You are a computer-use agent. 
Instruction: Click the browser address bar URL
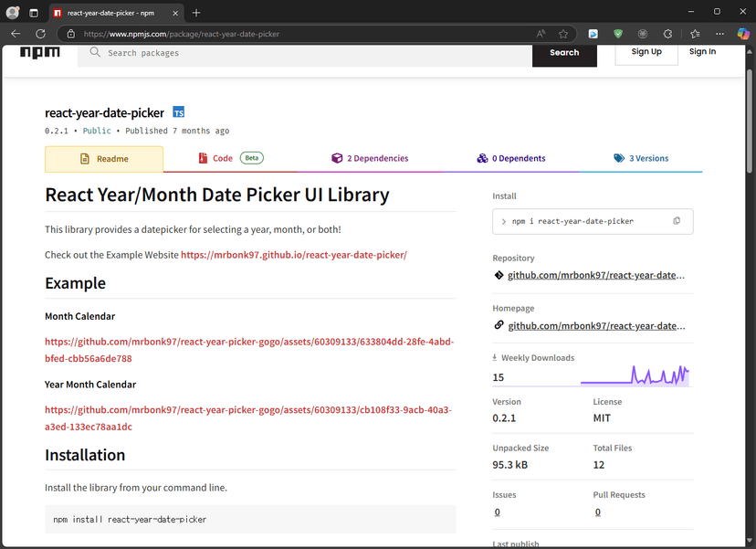pos(182,34)
